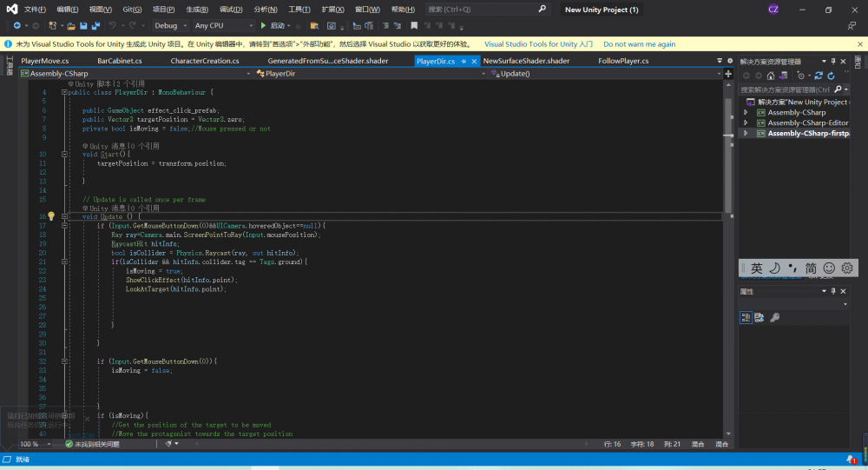The width and height of the screenshot is (868, 470).
Task: Save the current file with disk icon
Action: pyautogui.click(x=83, y=25)
